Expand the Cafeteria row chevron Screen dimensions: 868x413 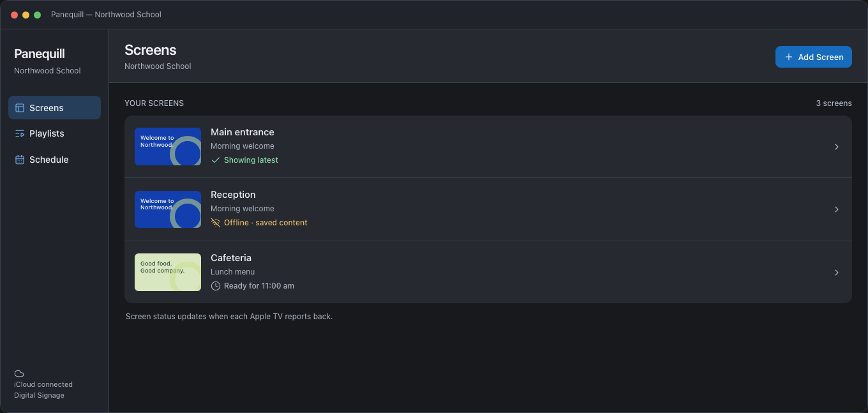coord(837,273)
